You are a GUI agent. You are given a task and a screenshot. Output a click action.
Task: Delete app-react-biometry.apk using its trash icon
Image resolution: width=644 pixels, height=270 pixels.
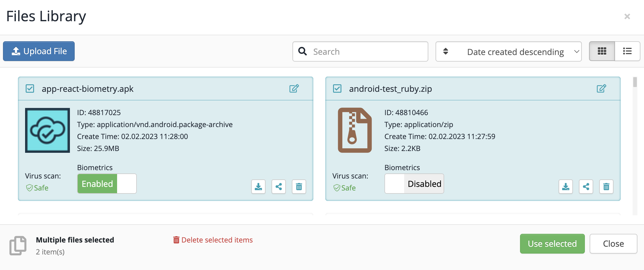click(299, 186)
